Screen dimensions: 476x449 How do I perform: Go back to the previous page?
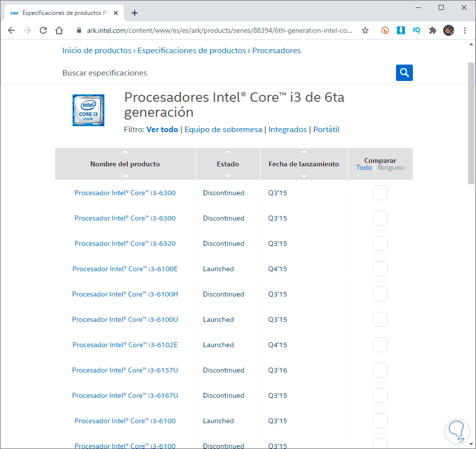[x=11, y=30]
